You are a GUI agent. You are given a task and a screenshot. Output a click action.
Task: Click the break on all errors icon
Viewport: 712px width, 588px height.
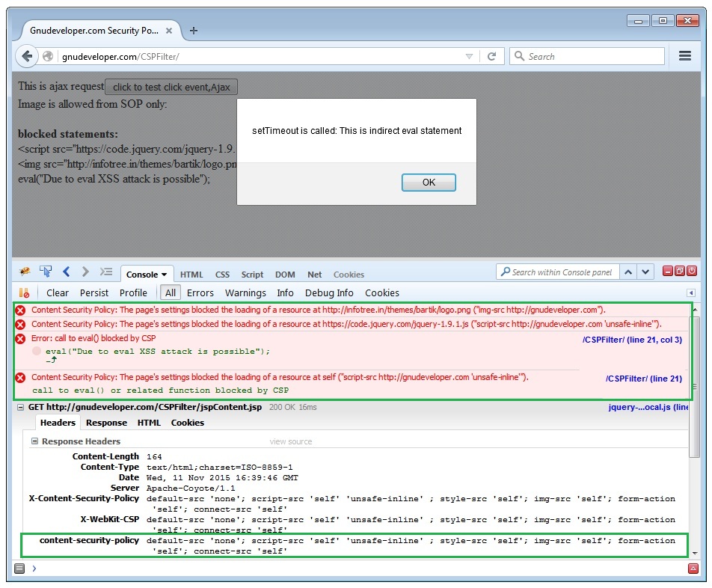(x=24, y=293)
